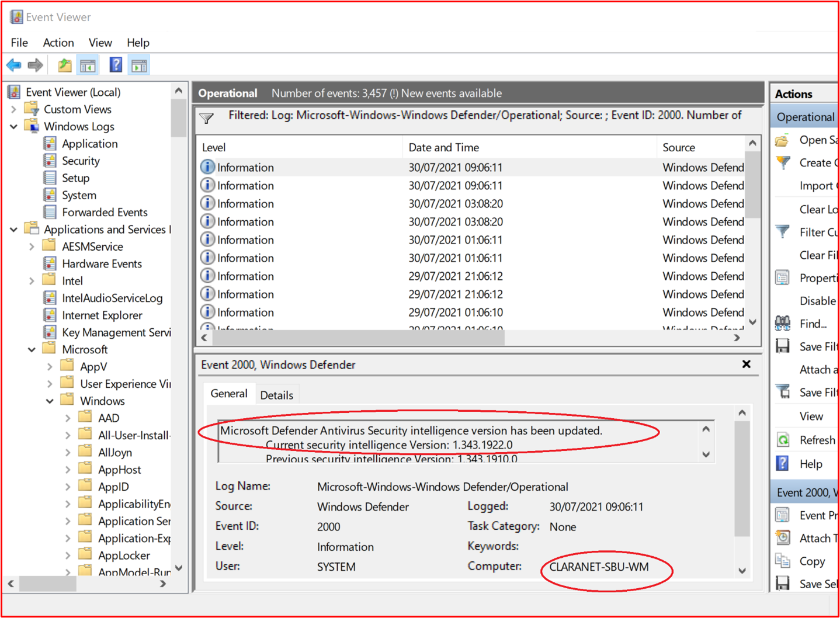Image resolution: width=840 pixels, height=618 pixels.
Task: Select Key Management Service log
Action: [116, 332]
